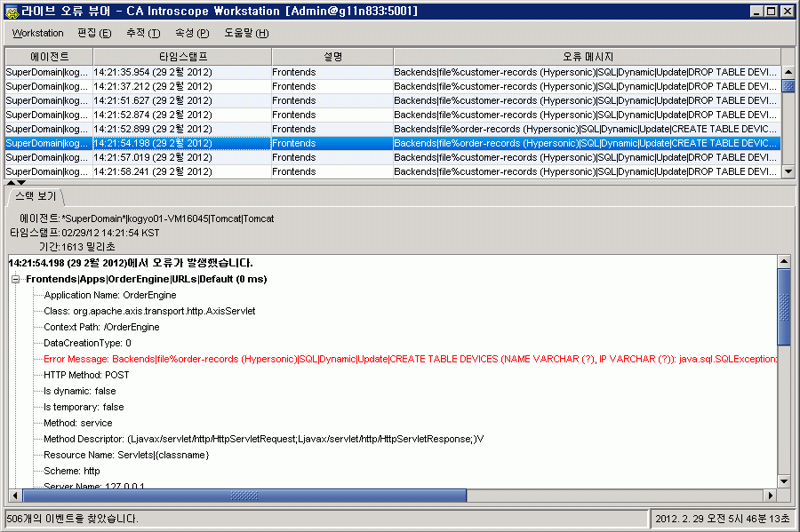
Task: Select the event row at 14:21:57.019
Action: pos(393,157)
